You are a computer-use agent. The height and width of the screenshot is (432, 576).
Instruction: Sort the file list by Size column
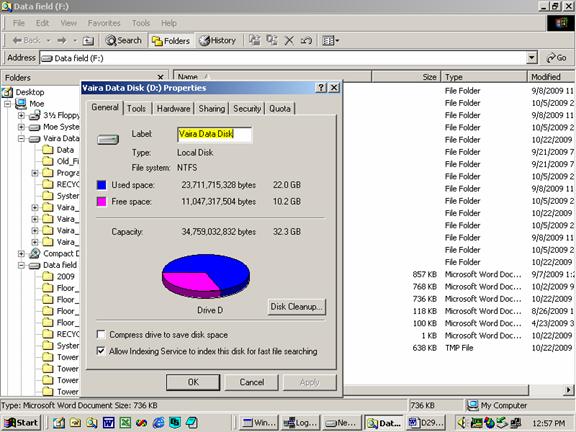click(406, 77)
